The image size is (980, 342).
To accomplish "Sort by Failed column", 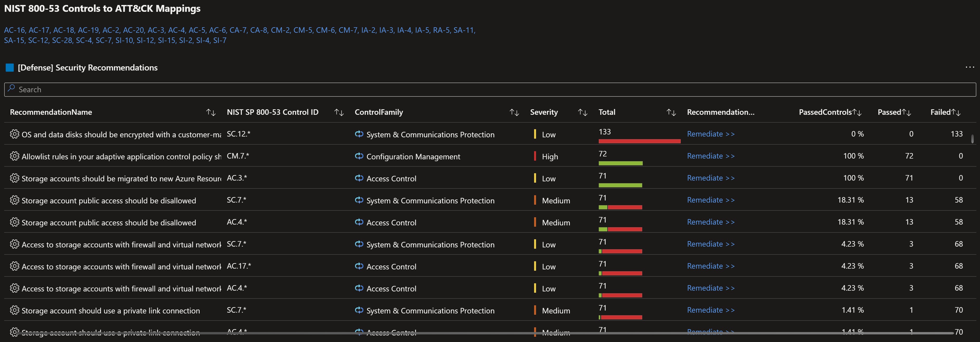I will tap(956, 112).
